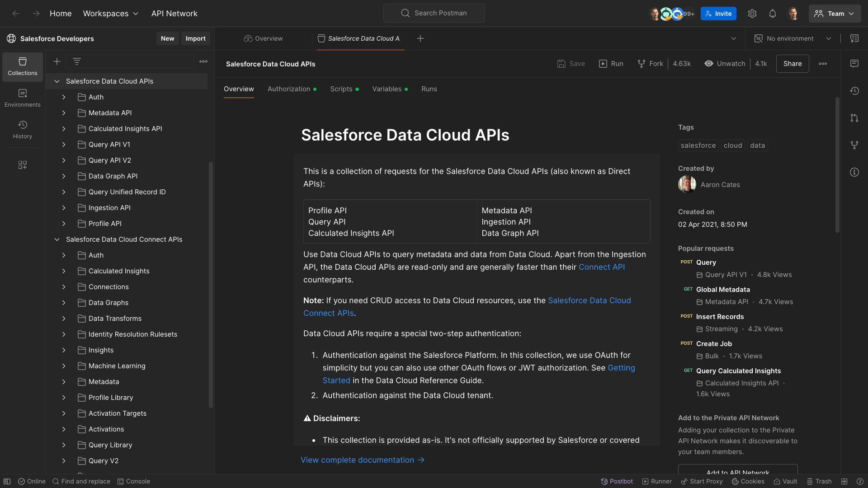868x488 pixels.
Task: Click the Search Postman field
Action: 434,13
